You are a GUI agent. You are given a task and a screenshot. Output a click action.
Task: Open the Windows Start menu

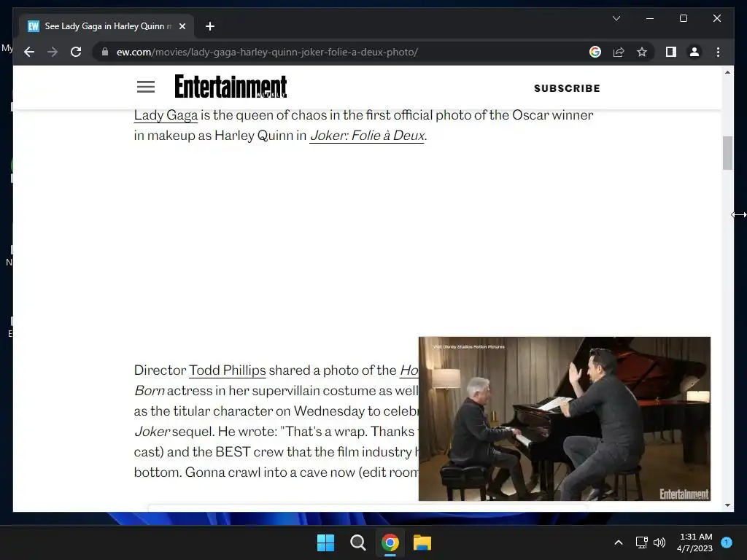(326, 542)
